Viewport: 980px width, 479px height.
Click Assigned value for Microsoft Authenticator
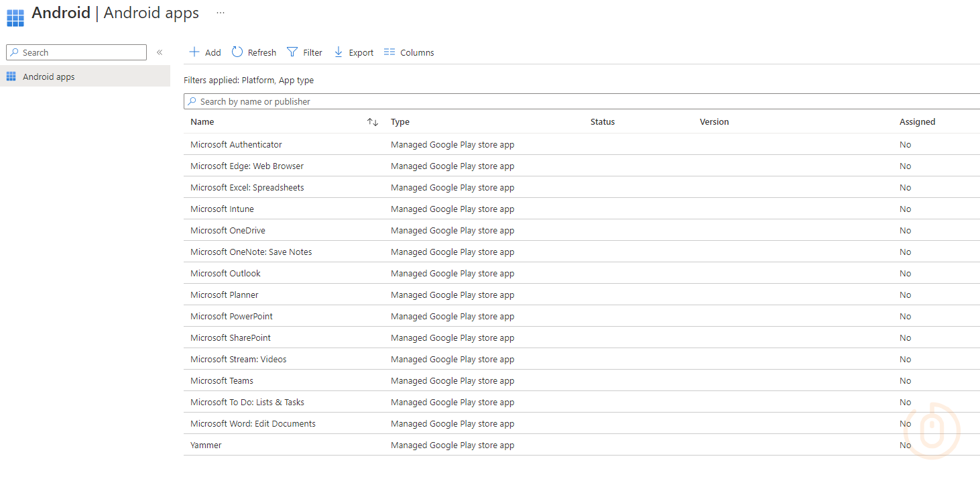coord(906,144)
